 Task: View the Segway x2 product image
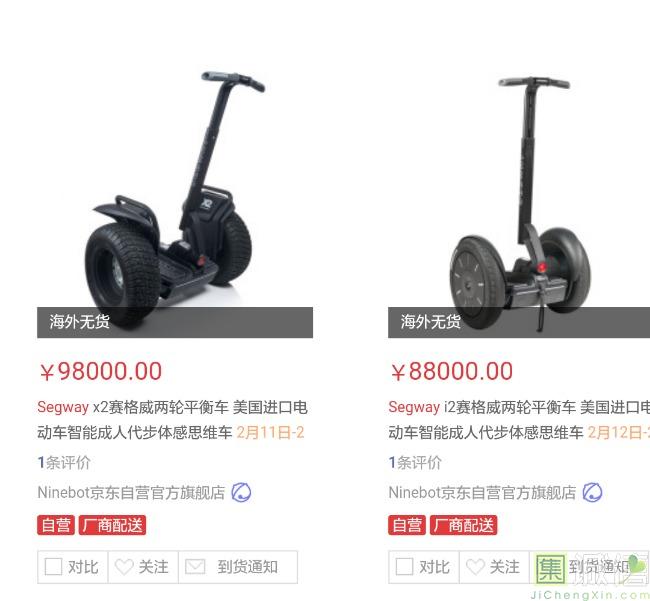pyautogui.click(x=175, y=199)
